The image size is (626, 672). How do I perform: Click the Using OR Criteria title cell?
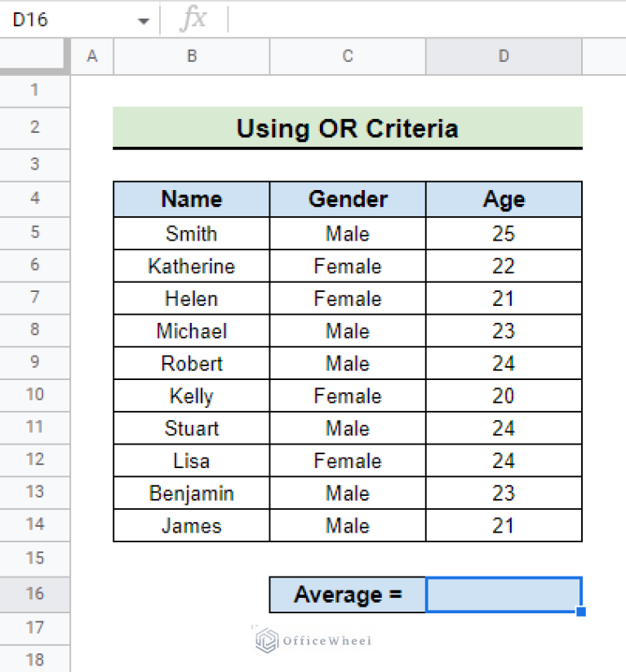[x=347, y=128]
